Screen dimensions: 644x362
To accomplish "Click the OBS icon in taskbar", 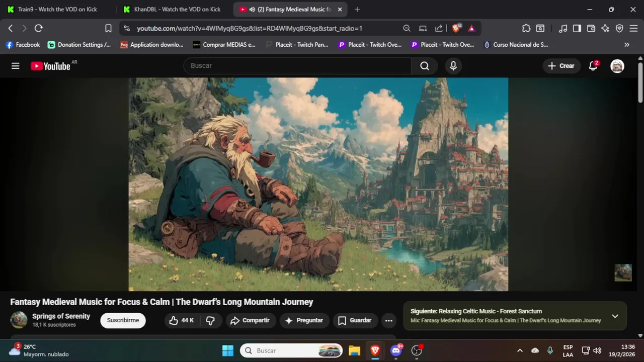I will [x=417, y=350].
